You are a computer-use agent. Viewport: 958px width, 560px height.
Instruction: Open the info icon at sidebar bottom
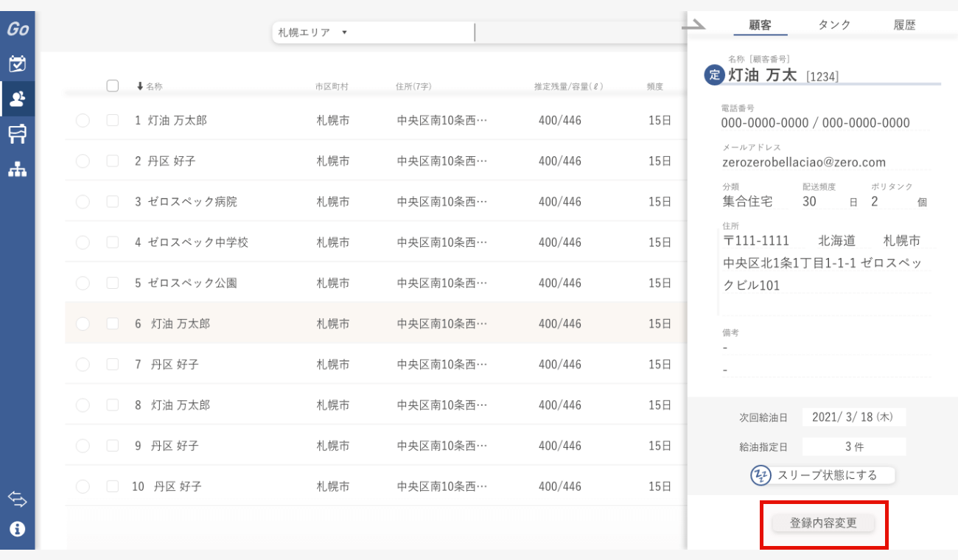click(x=17, y=529)
